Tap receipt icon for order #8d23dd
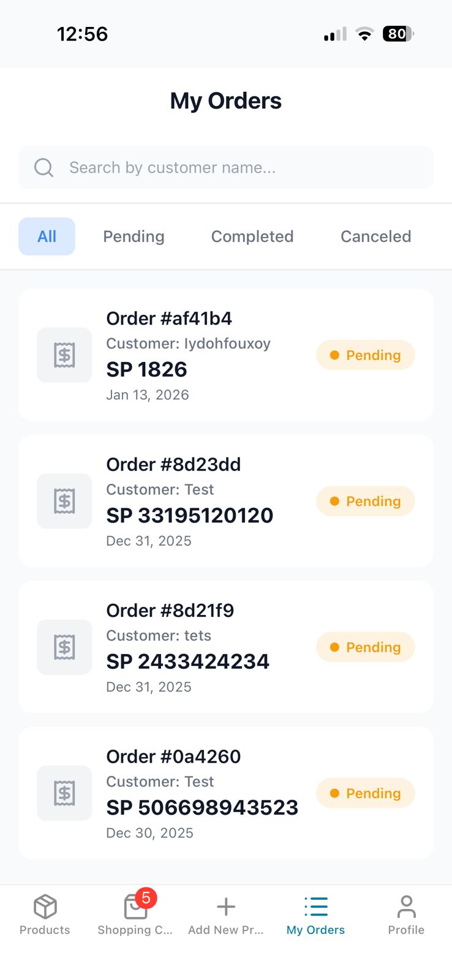 coord(64,501)
